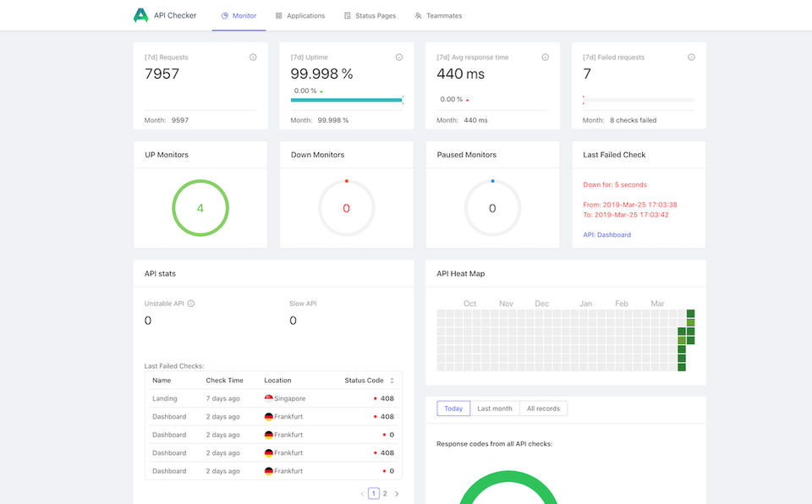This screenshot has height=504, width=812.
Task: Click the Teammates tab people icon
Action: tap(418, 15)
